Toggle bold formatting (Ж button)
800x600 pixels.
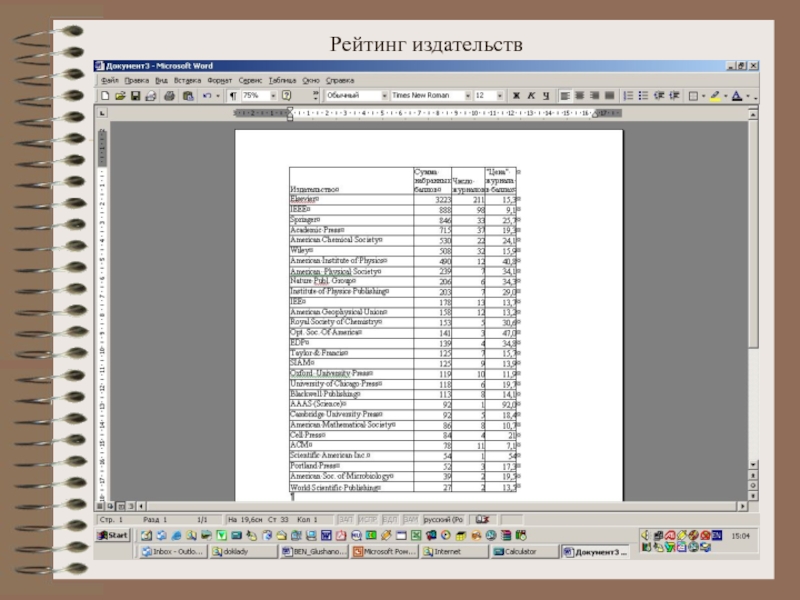click(x=516, y=96)
